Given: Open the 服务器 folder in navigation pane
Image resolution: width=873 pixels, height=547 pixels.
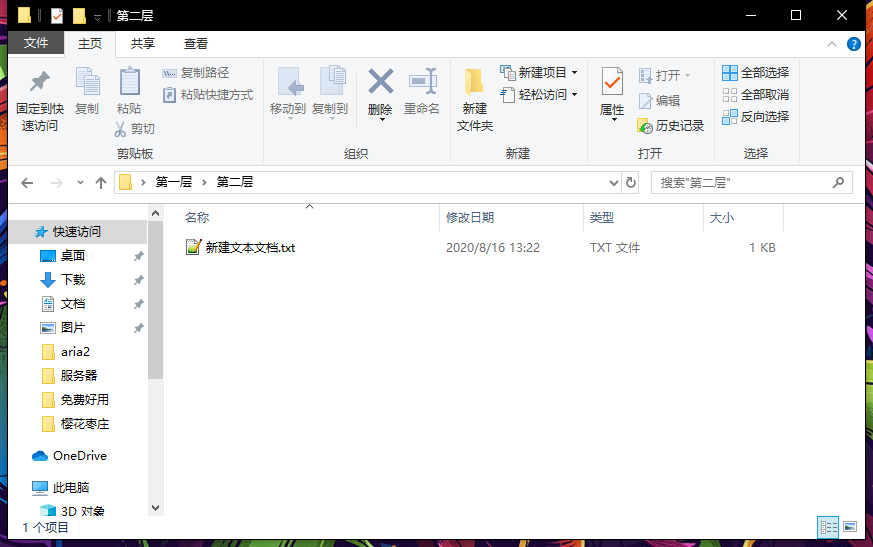Looking at the screenshot, I should point(79,375).
